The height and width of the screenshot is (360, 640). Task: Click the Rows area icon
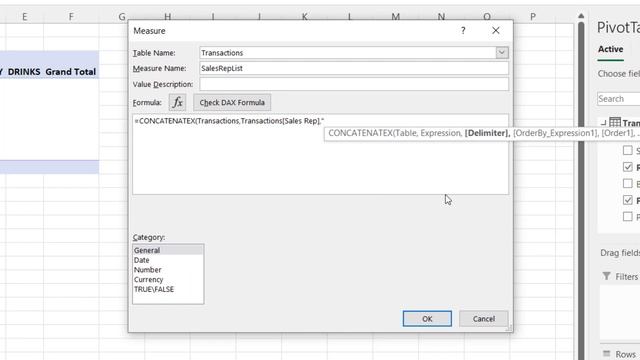point(607,353)
